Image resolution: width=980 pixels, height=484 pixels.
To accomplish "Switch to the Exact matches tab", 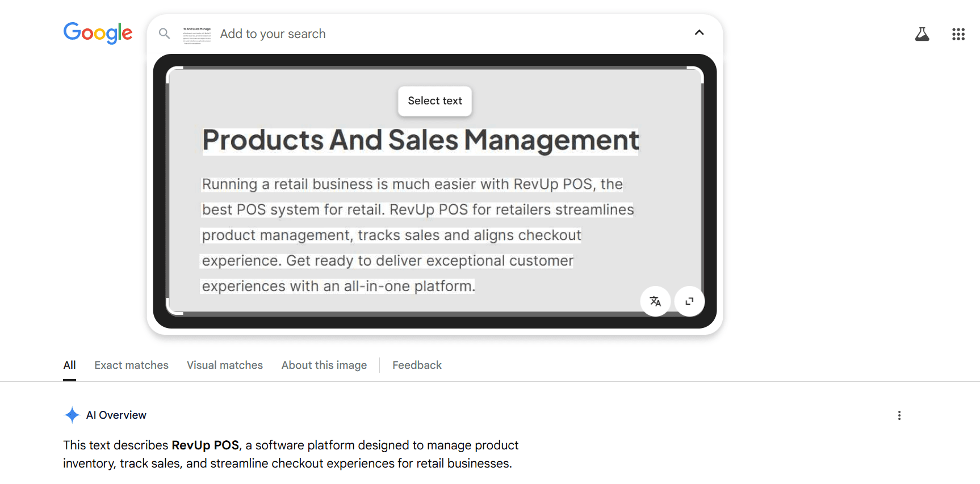I will (131, 365).
